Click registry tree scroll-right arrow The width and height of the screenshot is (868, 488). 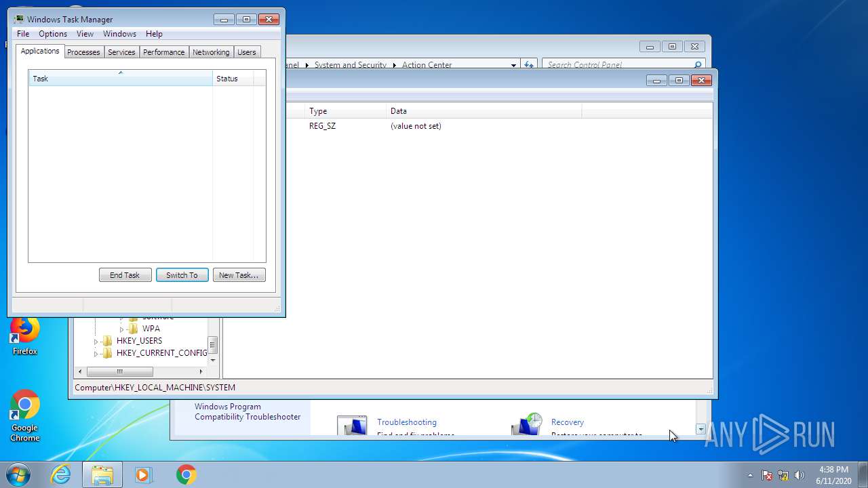click(x=201, y=371)
